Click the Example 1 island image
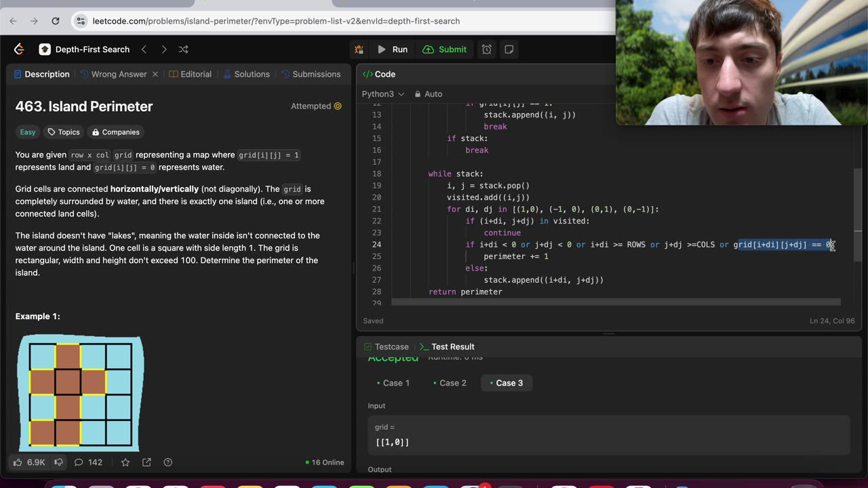The height and width of the screenshot is (488, 868). [81, 394]
